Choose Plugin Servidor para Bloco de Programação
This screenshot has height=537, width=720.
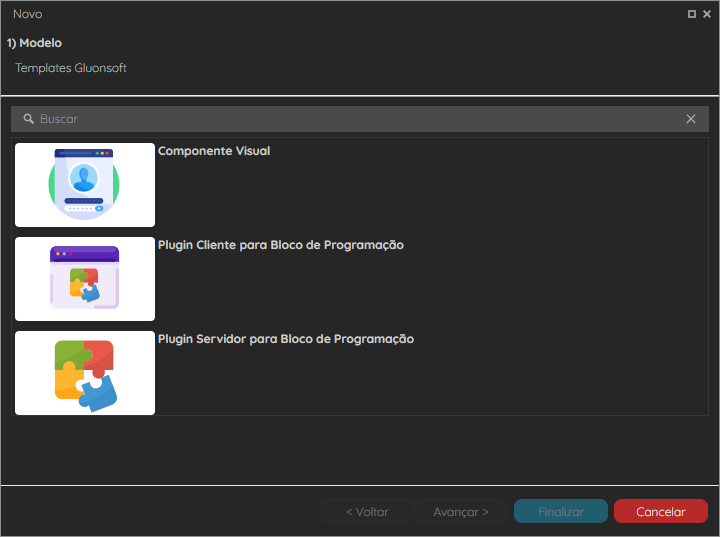(x=286, y=339)
